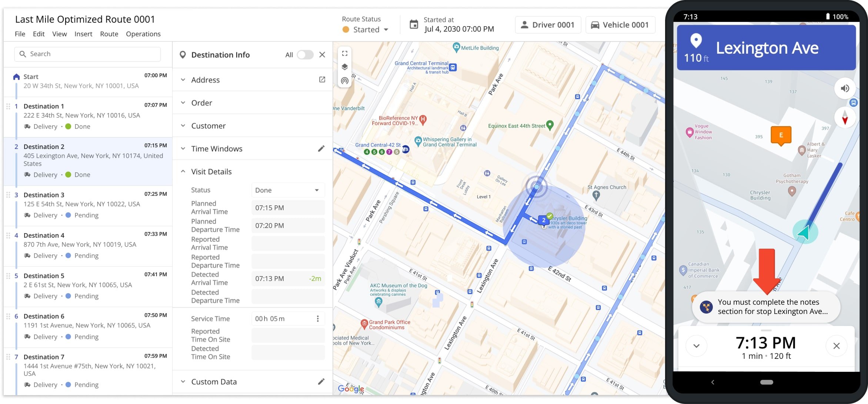
Task: Click the driver location pulse marker on map
Action: coord(537,187)
